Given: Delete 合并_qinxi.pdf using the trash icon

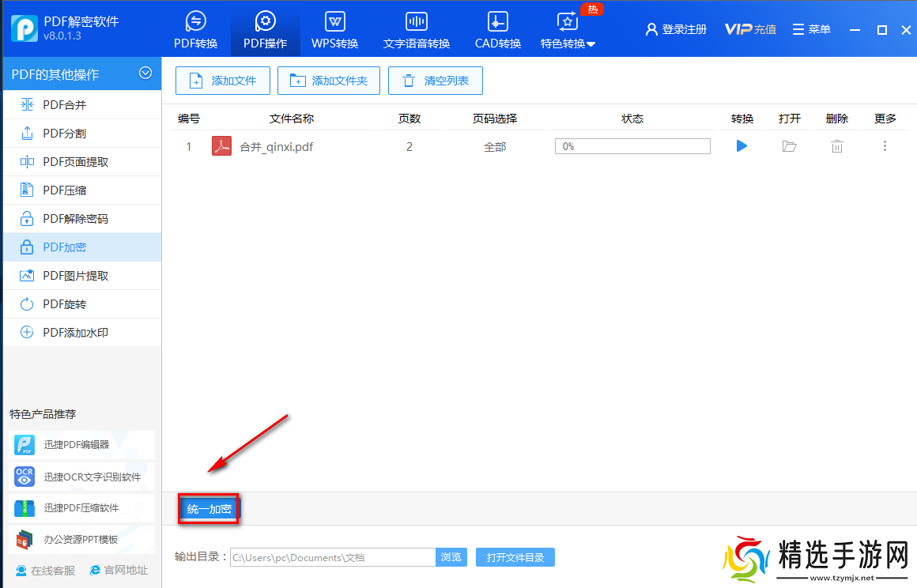Looking at the screenshot, I should pyautogui.click(x=836, y=145).
